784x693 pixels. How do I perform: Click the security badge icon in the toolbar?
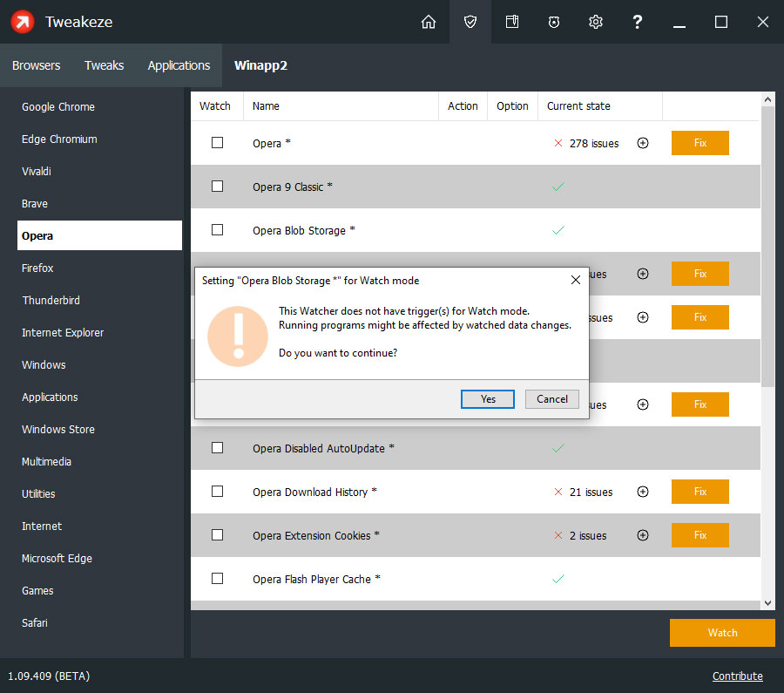[x=554, y=22]
